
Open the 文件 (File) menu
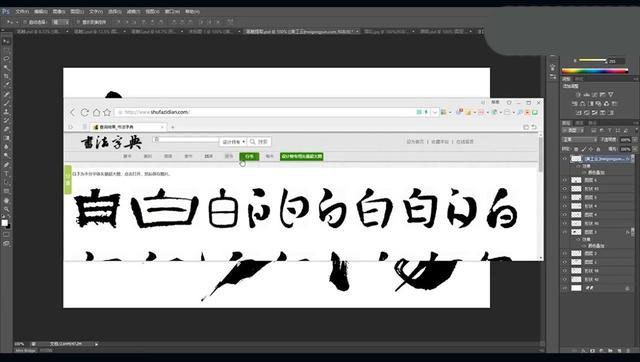(22, 11)
